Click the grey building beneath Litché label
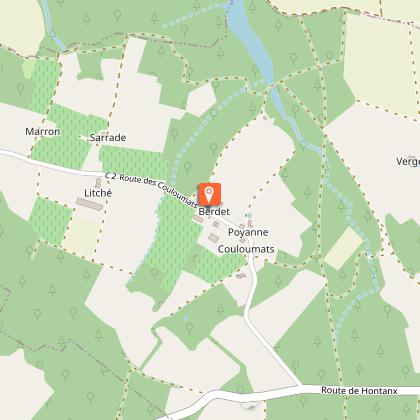 tap(90, 204)
